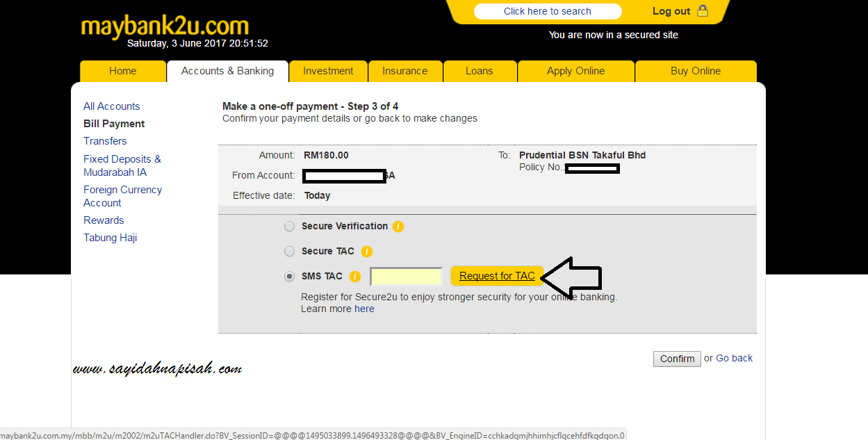This screenshot has height=440, width=868.
Task: Follow the Go back link
Action: pos(734,358)
